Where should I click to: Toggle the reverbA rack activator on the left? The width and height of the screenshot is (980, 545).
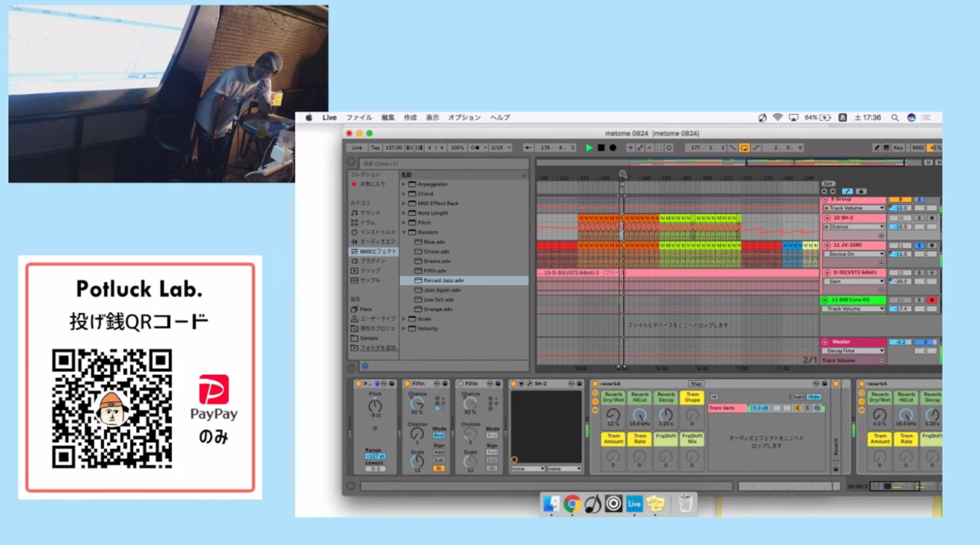[595, 383]
